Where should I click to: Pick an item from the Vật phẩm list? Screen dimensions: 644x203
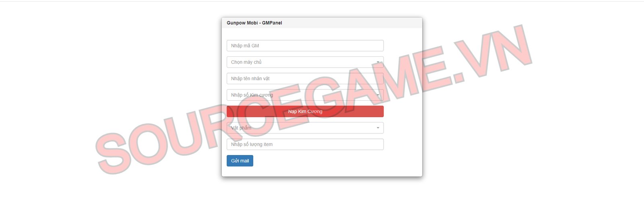click(305, 128)
